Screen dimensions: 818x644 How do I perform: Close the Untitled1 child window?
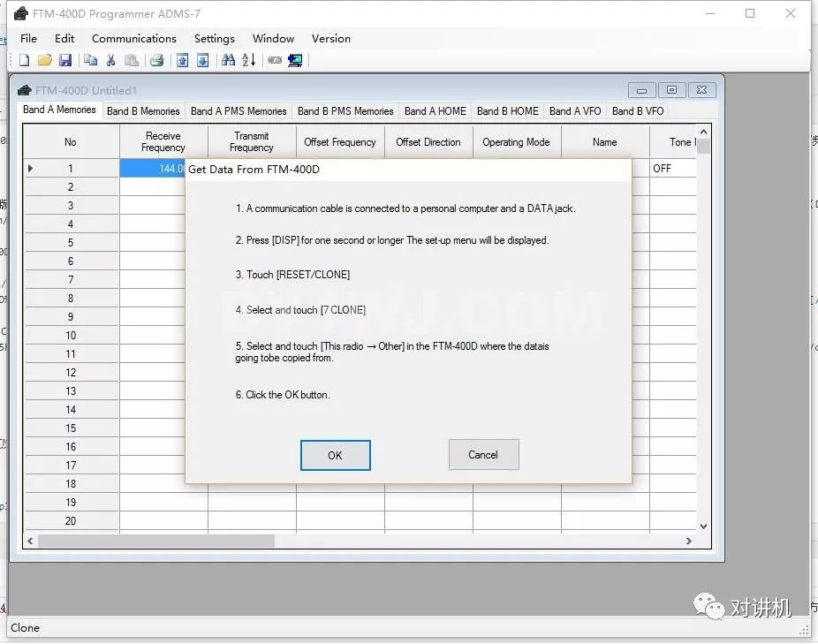(702, 90)
